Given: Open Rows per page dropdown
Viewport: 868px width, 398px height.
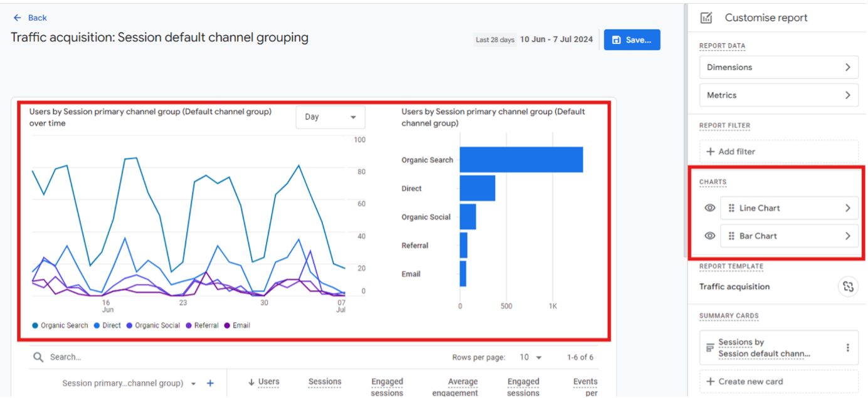Looking at the screenshot, I should click(x=531, y=357).
